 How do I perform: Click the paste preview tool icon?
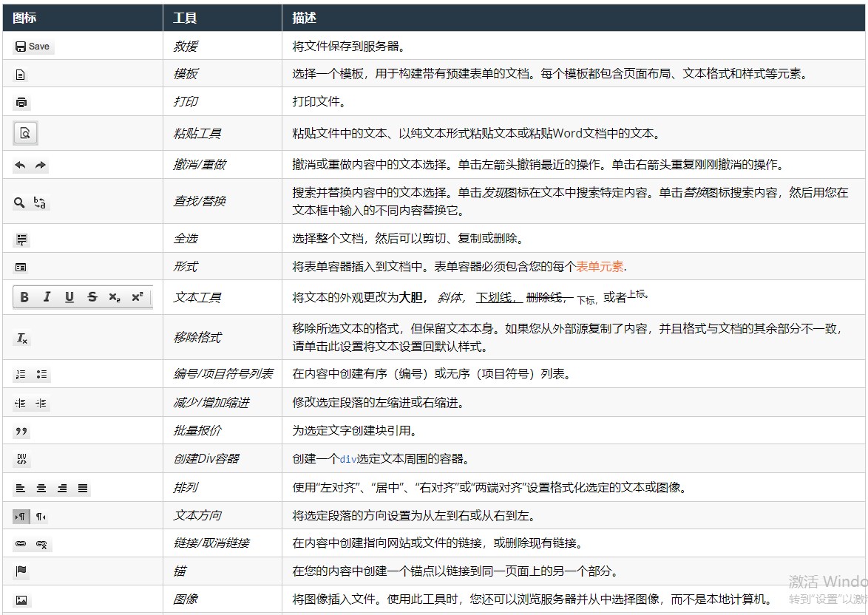tap(24, 133)
